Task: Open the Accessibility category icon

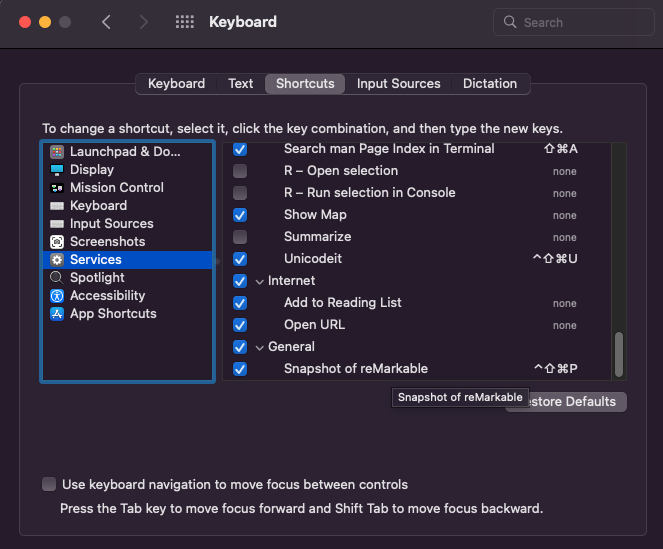Action: pos(57,296)
